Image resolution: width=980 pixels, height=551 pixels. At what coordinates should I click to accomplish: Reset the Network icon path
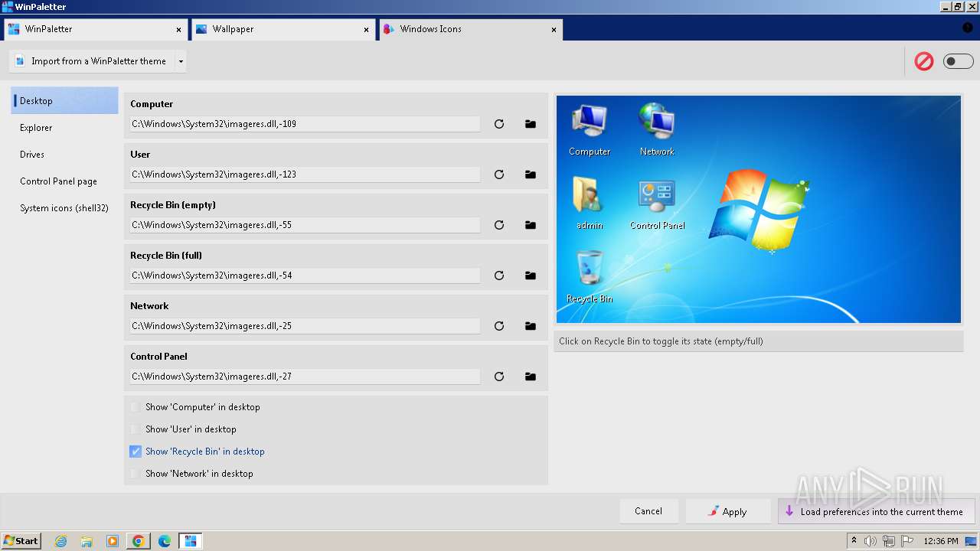[x=499, y=326]
